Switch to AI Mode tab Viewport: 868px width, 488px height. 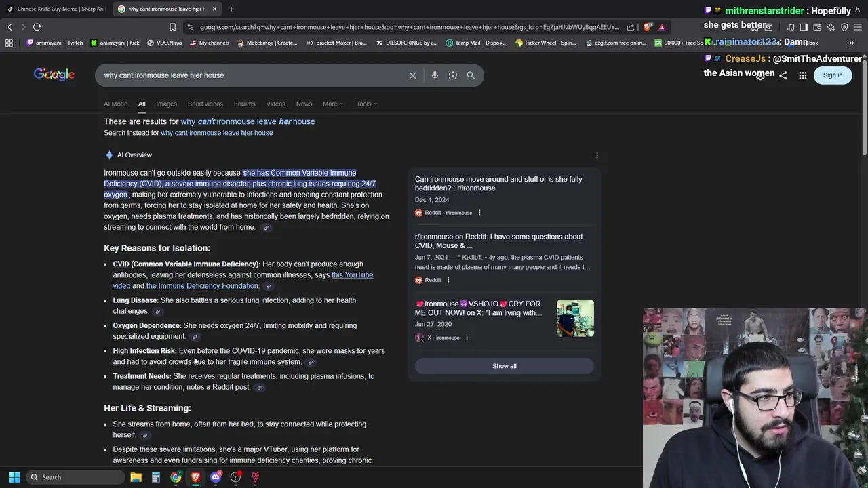pyautogui.click(x=115, y=104)
